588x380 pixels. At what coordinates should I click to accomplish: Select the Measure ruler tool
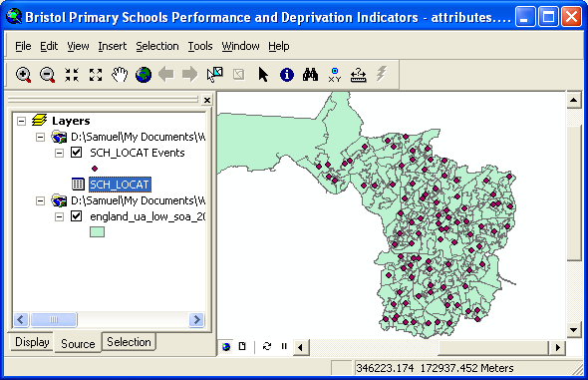click(358, 75)
